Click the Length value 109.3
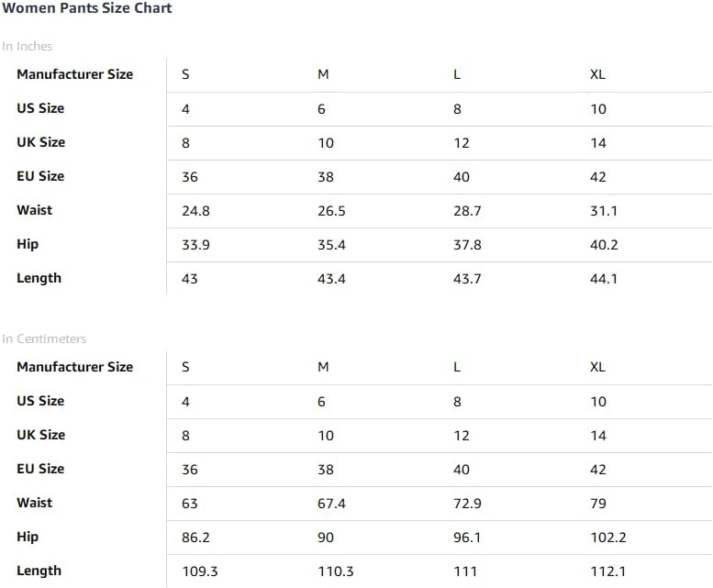Viewport: 713px width, 588px height. 200,571
